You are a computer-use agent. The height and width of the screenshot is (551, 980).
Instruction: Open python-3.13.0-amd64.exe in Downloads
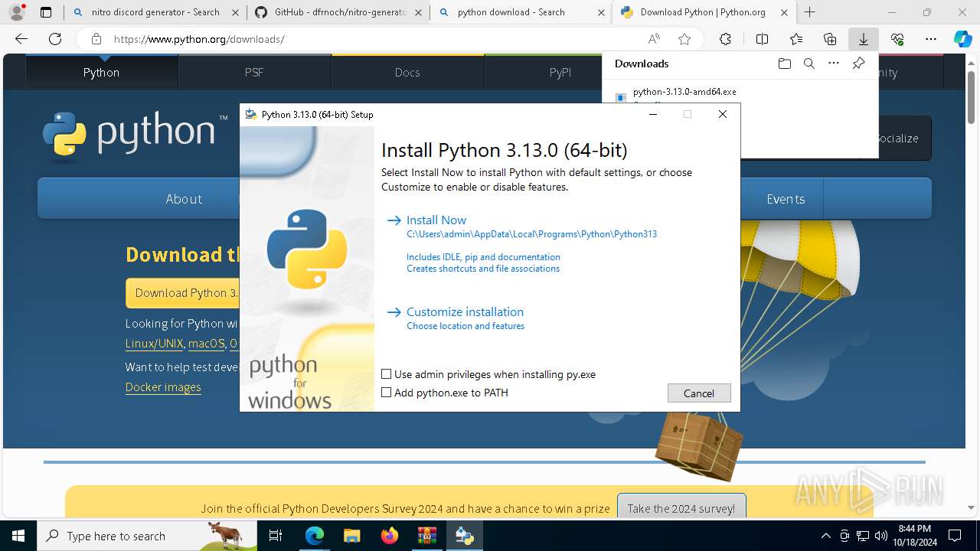pos(684,91)
